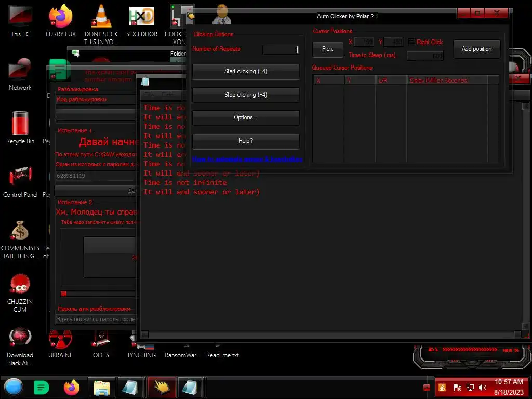
Task: Click the orange Java tray icon
Action: pyautogui.click(x=442, y=388)
